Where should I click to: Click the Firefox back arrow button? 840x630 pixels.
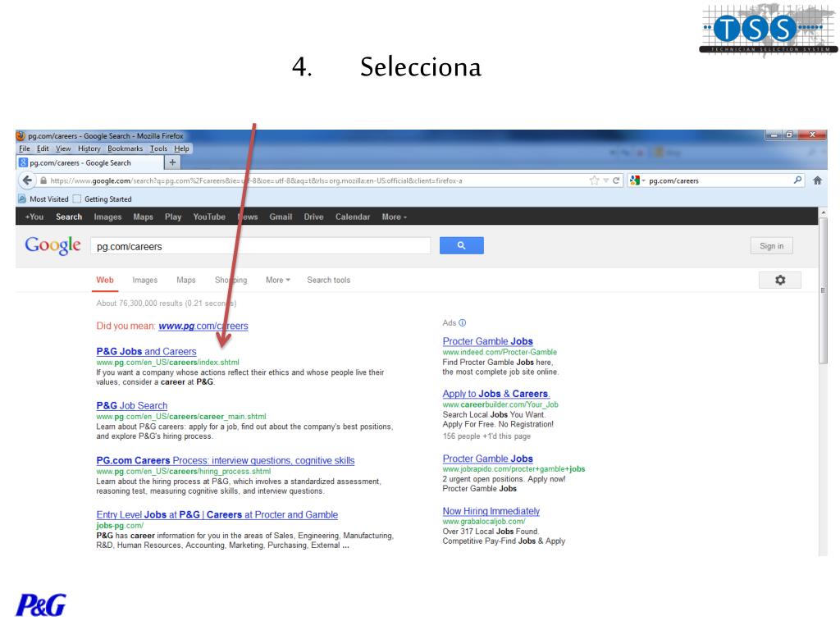coord(27,180)
